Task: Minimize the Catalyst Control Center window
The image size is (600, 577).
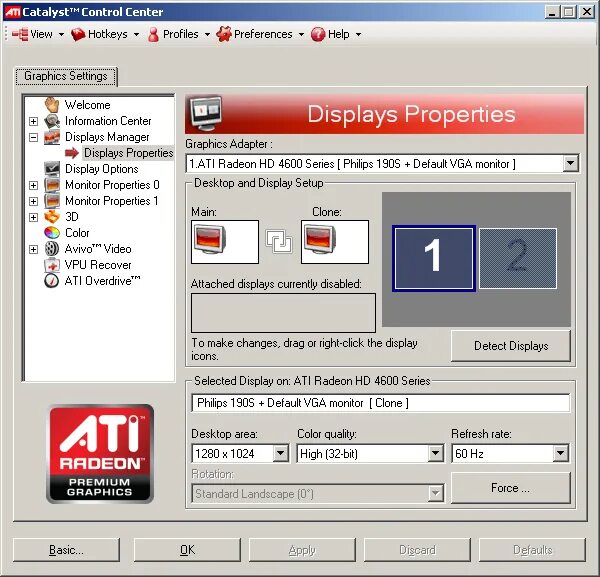Action: (552, 12)
